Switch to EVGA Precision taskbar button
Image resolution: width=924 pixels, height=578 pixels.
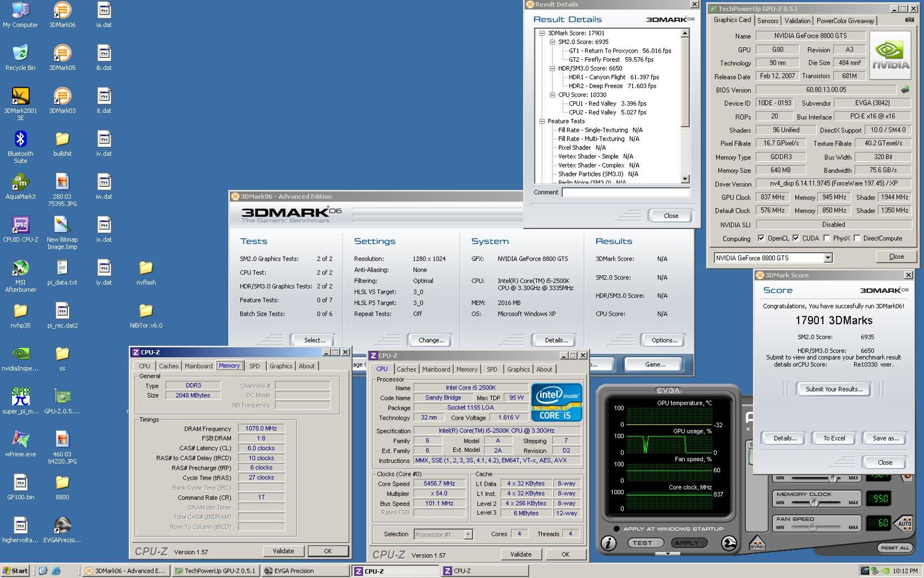304,570
